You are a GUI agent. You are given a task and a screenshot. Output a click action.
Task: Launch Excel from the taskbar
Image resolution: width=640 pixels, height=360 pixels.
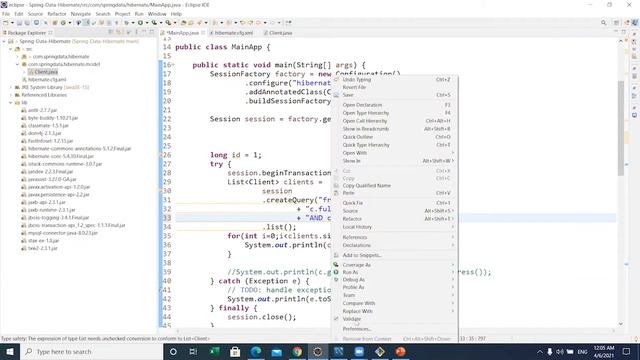214,351
